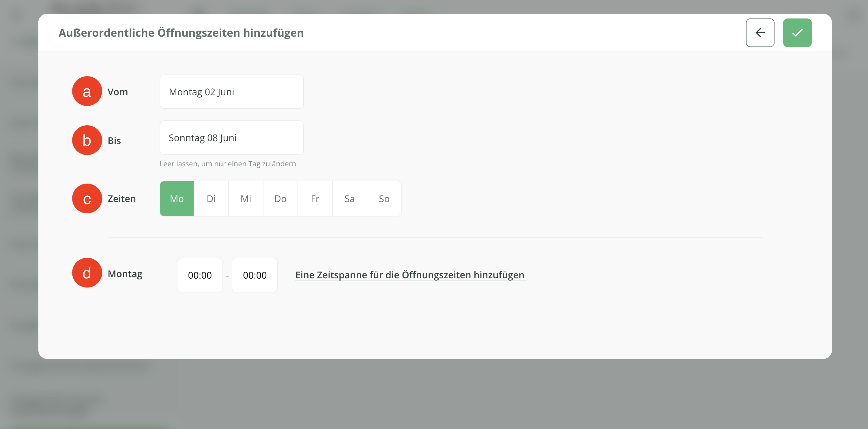Click the red 'a' marker circle
The width and height of the screenshot is (868, 429).
point(87,91)
